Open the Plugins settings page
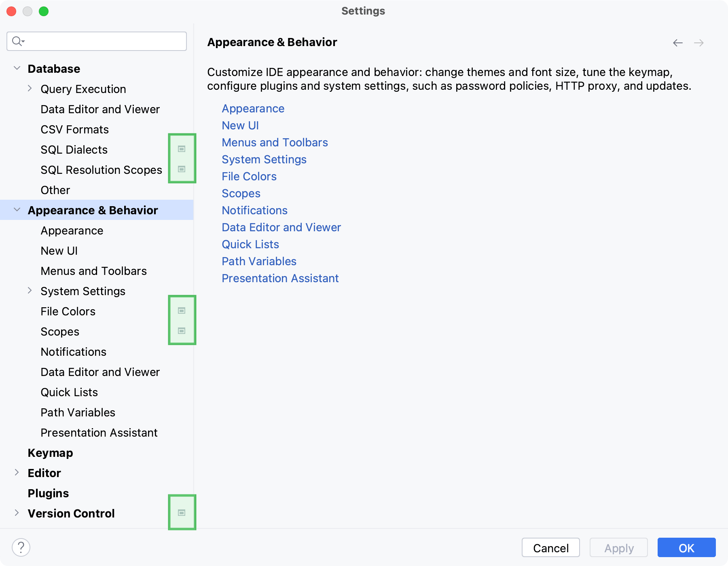This screenshot has width=728, height=566. coord(48,493)
